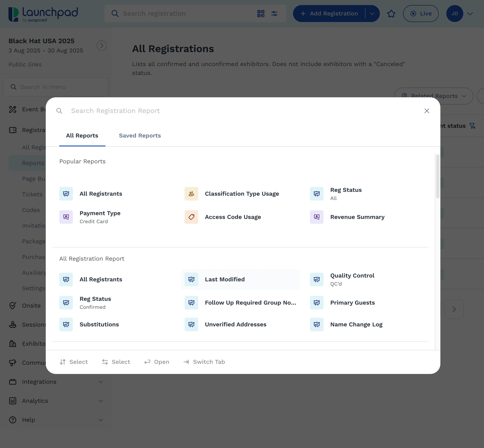Click the modal search magnifier icon
Image resolution: width=484 pixels, height=448 pixels.
[x=59, y=111]
